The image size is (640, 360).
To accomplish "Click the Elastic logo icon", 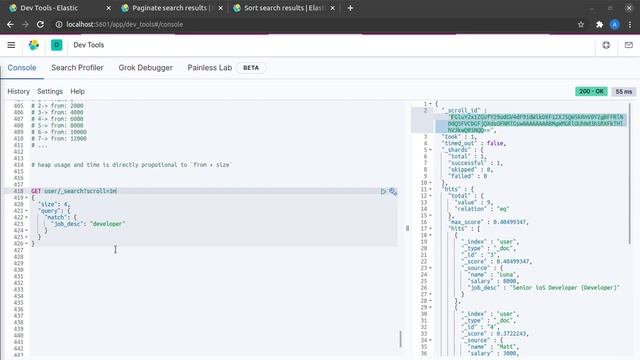I will pyautogui.click(x=34, y=45).
